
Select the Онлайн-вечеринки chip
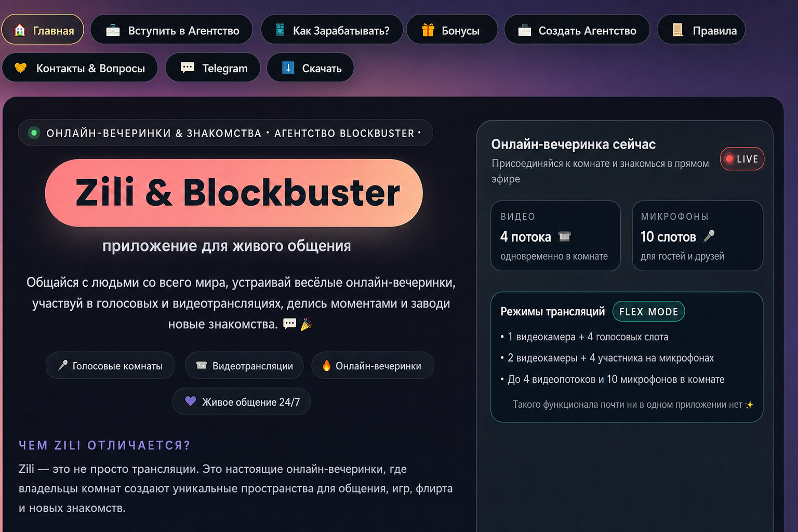pos(373,366)
